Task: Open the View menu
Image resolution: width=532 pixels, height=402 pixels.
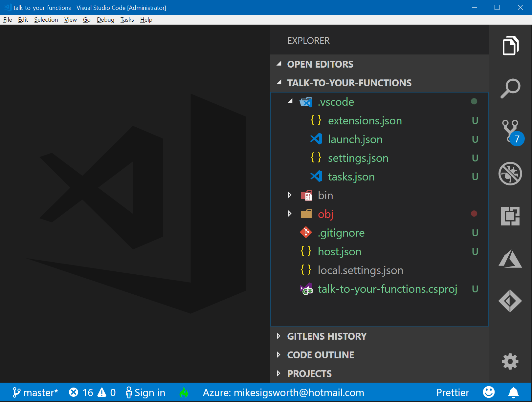Action: tap(70, 20)
